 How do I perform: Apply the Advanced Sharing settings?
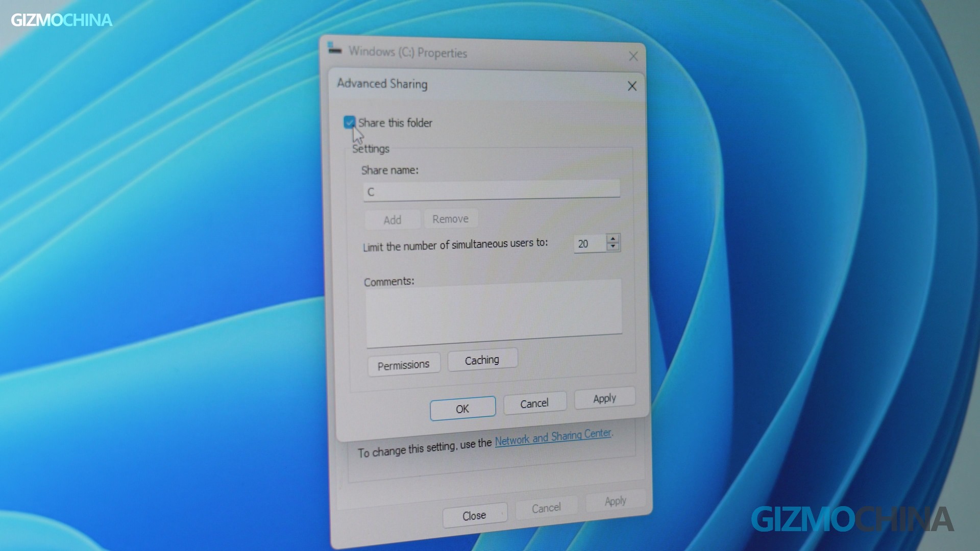tap(604, 398)
